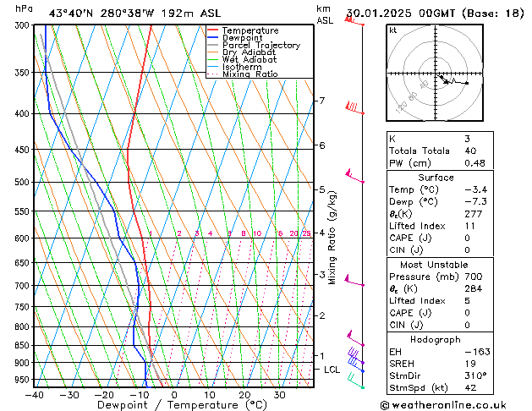This screenshot has height=411, width=532.
Task: Click the Hodograph section heading in table
Action: pos(436,339)
